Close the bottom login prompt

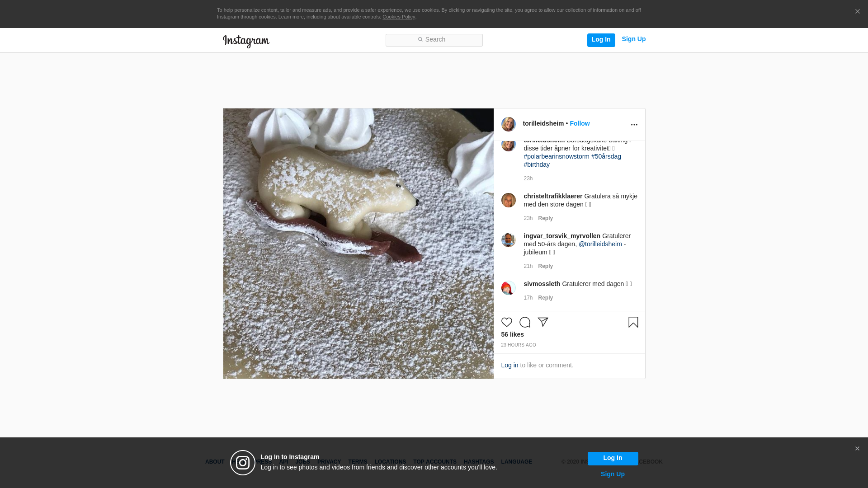(x=857, y=449)
